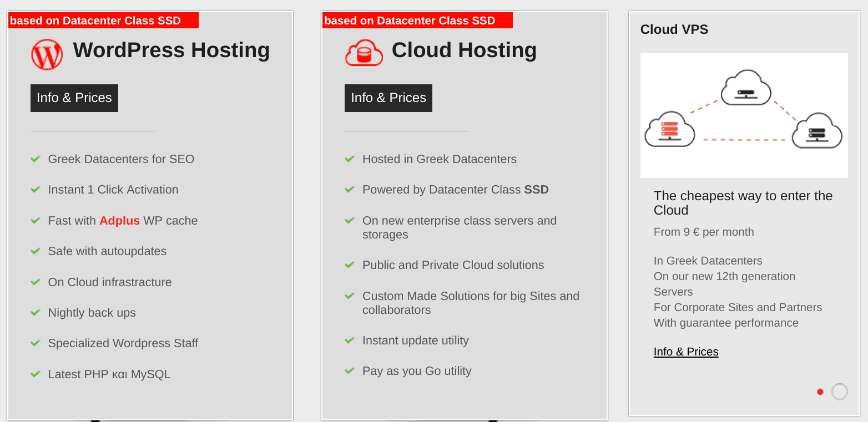
Task: Select the empty second carousel dot
Action: coord(840,392)
